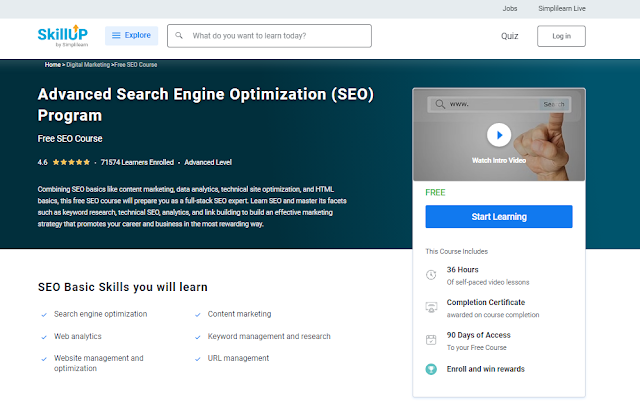Click the trophy icon beside Enroll and win rewards

point(431,369)
